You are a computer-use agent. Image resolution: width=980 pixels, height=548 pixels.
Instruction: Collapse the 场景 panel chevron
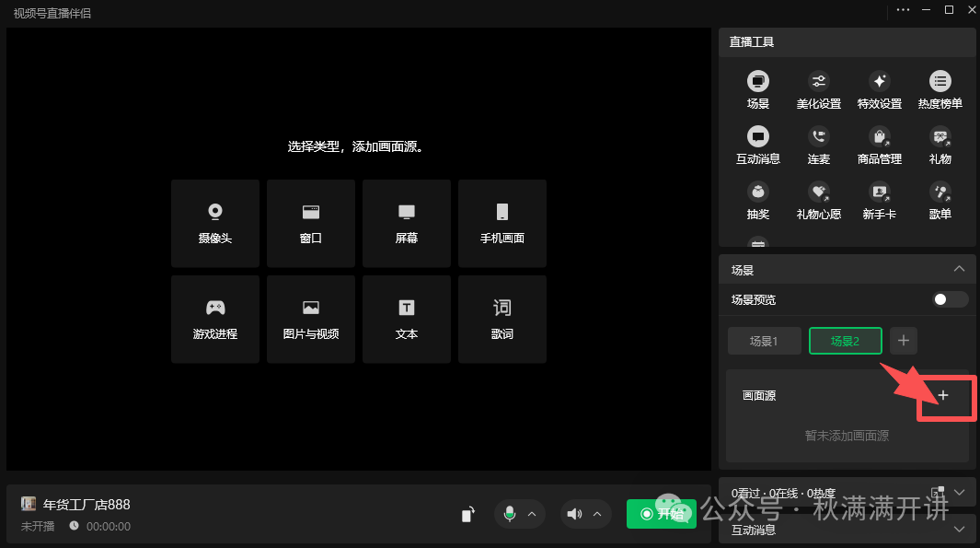(x=960, y=269)
